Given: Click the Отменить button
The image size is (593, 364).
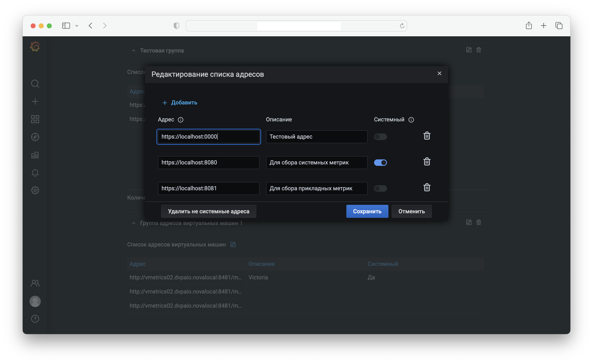Looking at the screenshot, I should (x=412, y=211).
